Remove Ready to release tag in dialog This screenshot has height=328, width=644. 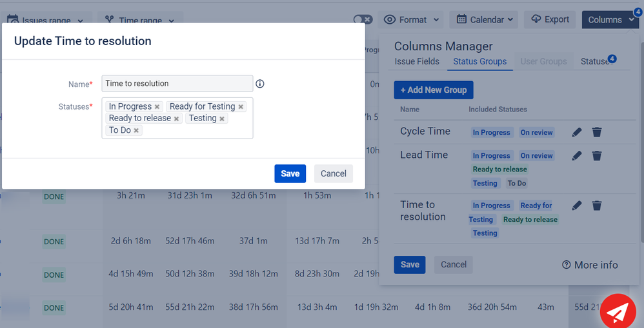click(176, 119)
